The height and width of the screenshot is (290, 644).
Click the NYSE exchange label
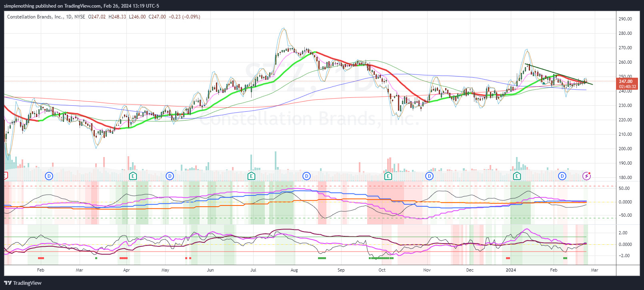click(x=80, y=17)
